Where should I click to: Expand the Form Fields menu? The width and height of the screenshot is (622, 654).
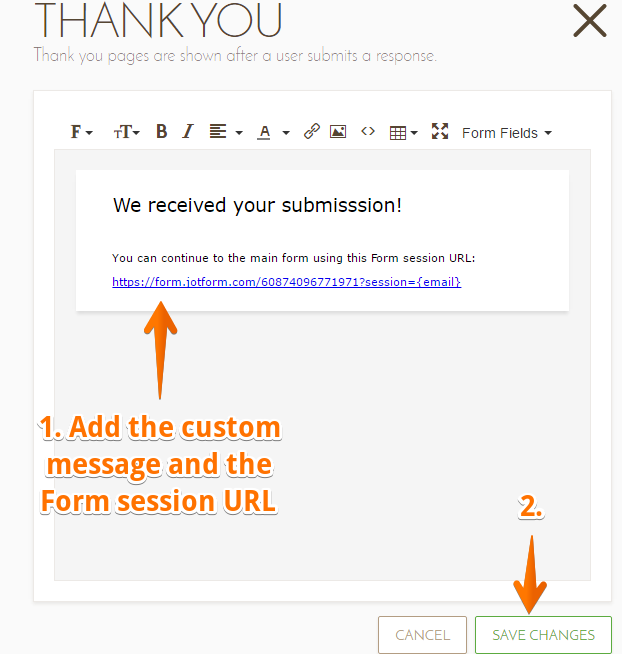(x=506, y=133)
